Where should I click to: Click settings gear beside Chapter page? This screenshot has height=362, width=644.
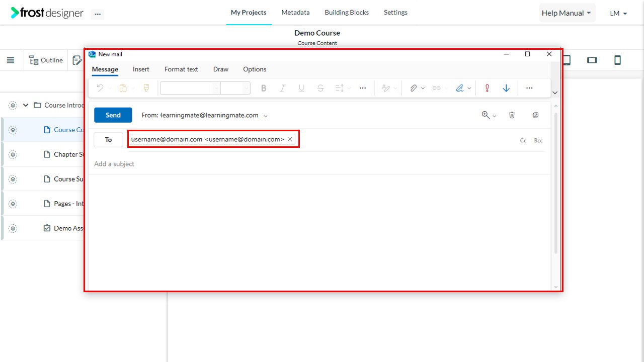[x=13, y=154]
